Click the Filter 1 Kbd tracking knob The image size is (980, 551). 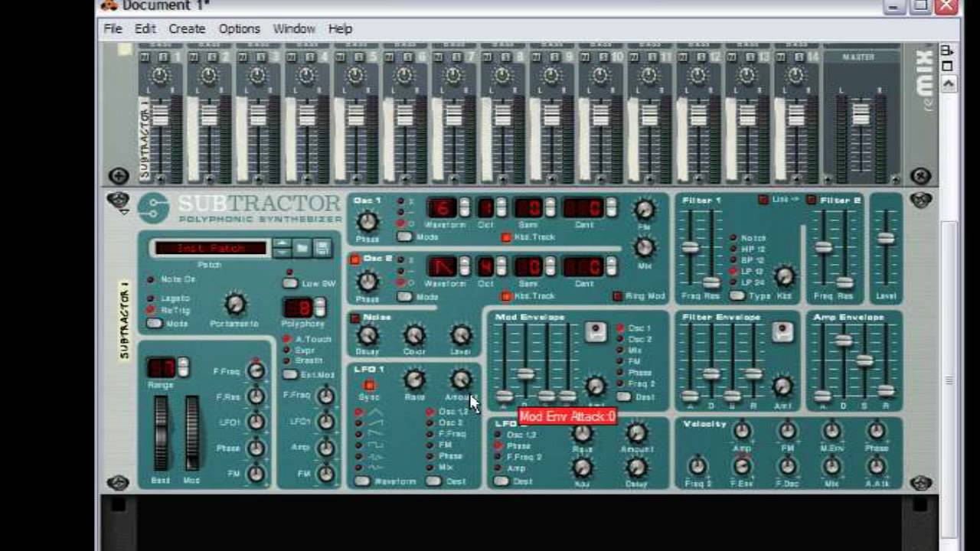point(784,276)
